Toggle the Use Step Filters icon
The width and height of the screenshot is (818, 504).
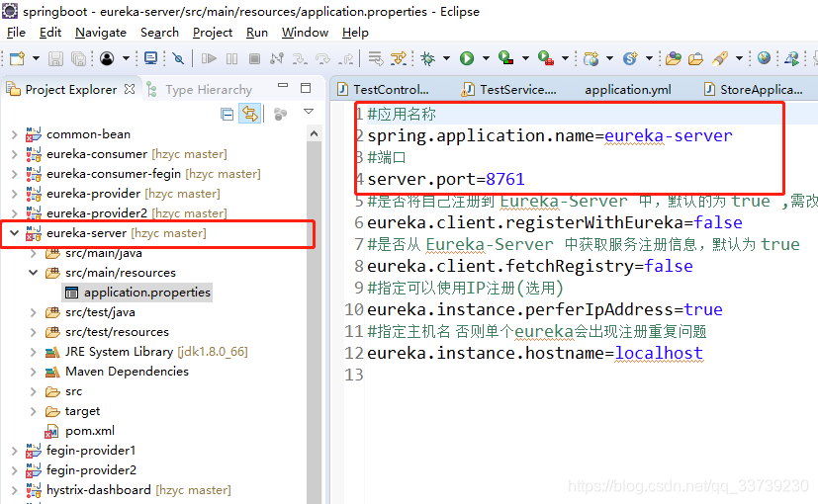(399, 58)
